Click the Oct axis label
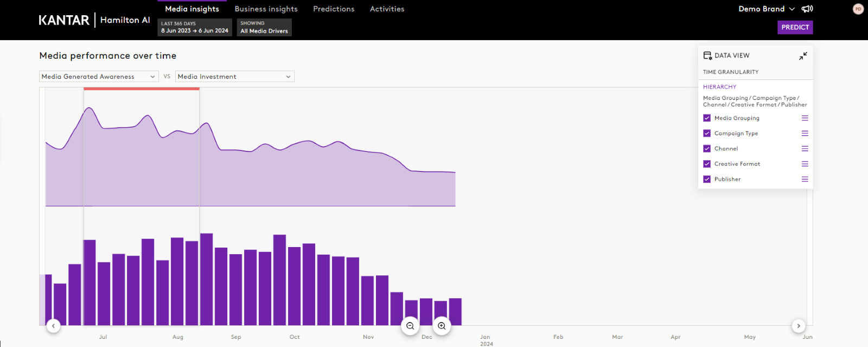The height and width of the screenshot is (347, 868). (x=295, y=337)
